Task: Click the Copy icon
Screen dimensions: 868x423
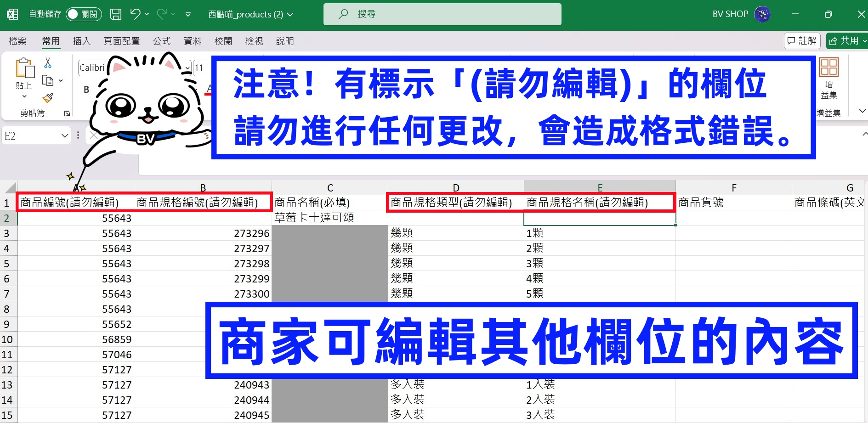Action: [48, 80]
